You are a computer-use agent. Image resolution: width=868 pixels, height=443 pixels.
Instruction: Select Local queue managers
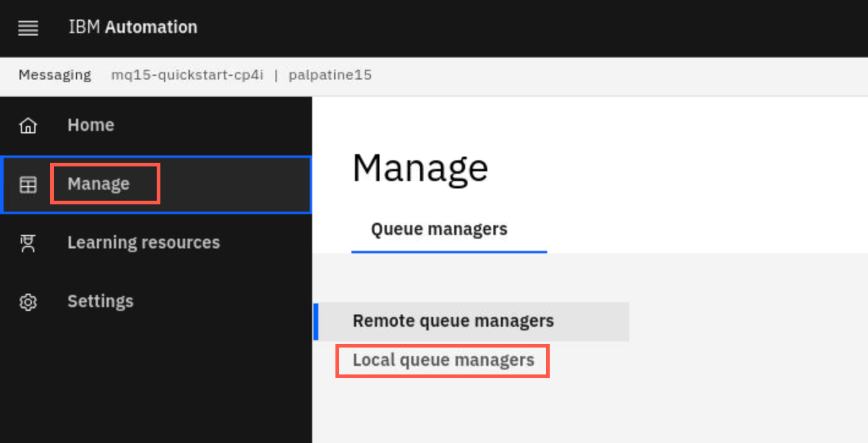pyautogui.click(x=443, y=360)
